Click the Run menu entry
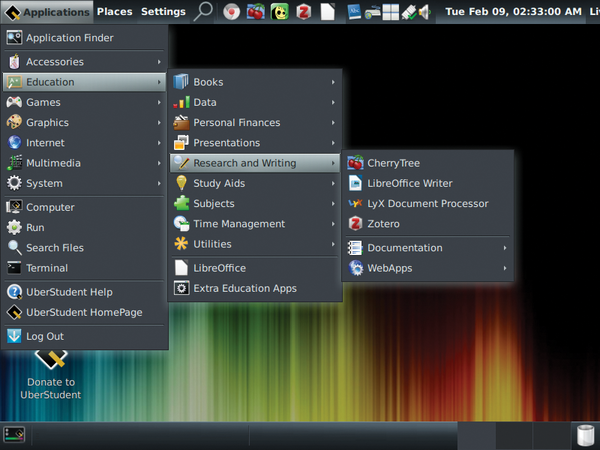 (84, 227)
